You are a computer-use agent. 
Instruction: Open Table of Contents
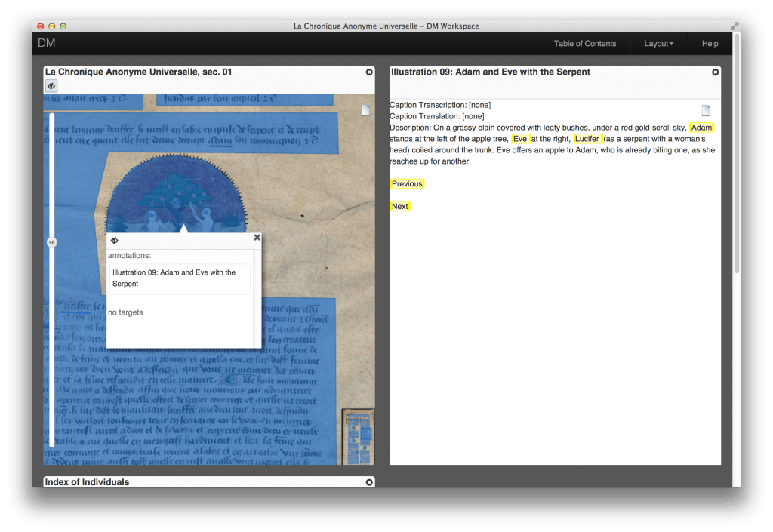585,43
